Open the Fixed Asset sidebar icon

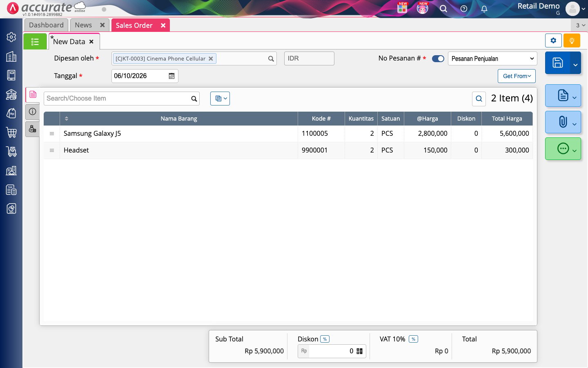click(11, 171)
